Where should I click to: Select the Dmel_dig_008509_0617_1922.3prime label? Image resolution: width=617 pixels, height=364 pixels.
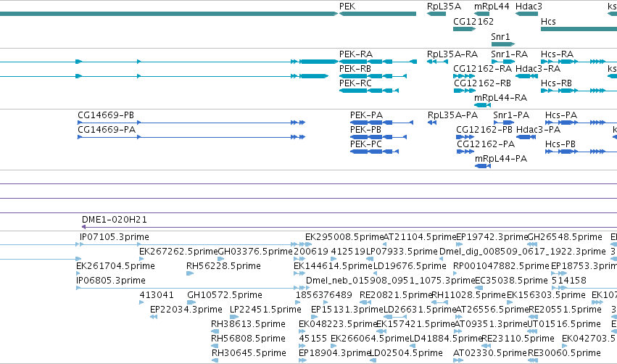(x=523, y=252)
